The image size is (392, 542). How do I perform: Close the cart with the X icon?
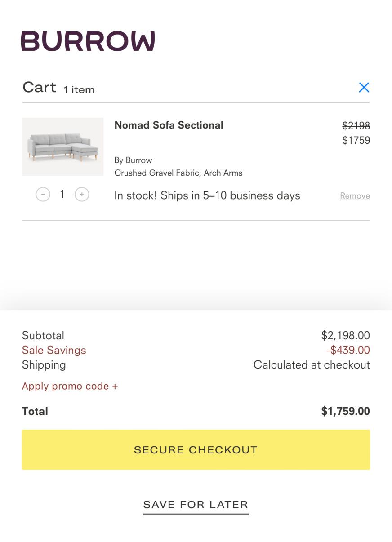pyautogui.click(x=364, y=88)
